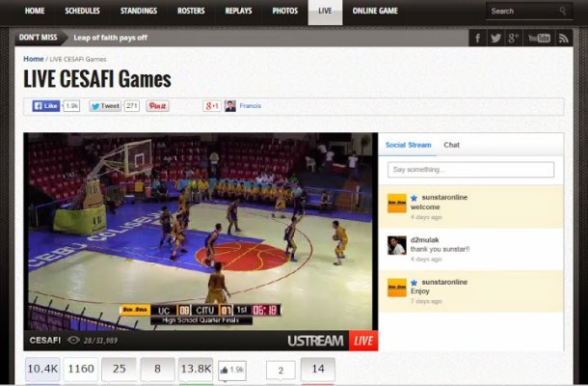Image resolution: width=588 pixels, height=386 pixels.
Task: Click the 10.4K share counter
Action: 42,369
